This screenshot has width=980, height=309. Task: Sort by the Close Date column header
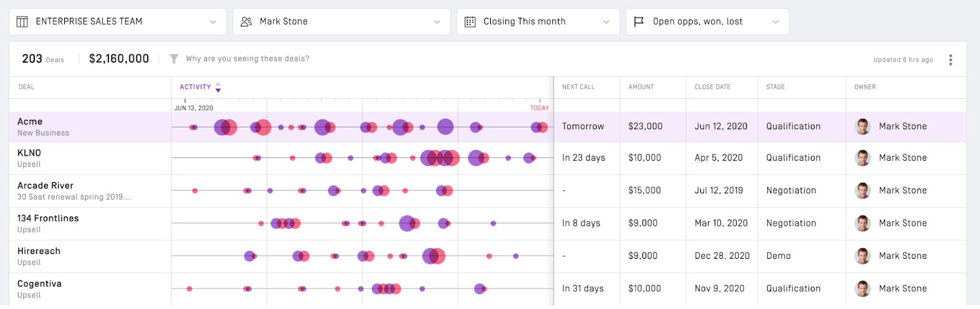pos(712,87)
